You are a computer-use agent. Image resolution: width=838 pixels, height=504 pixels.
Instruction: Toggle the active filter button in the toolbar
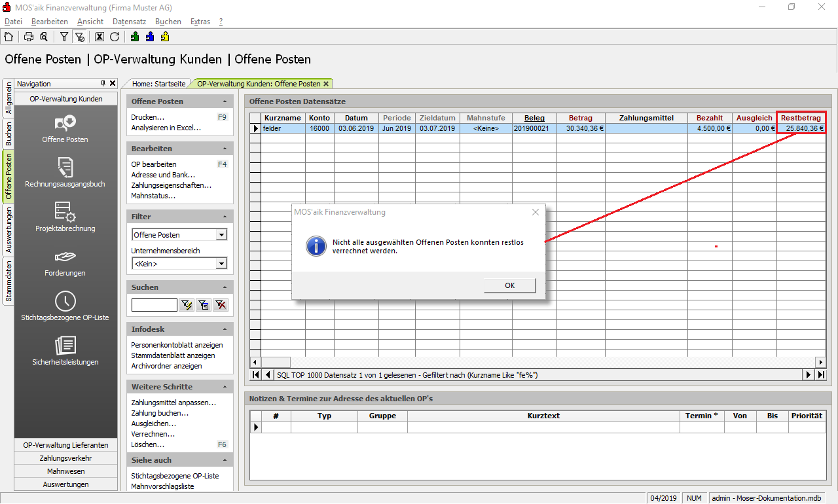click(x=79, y=37)
